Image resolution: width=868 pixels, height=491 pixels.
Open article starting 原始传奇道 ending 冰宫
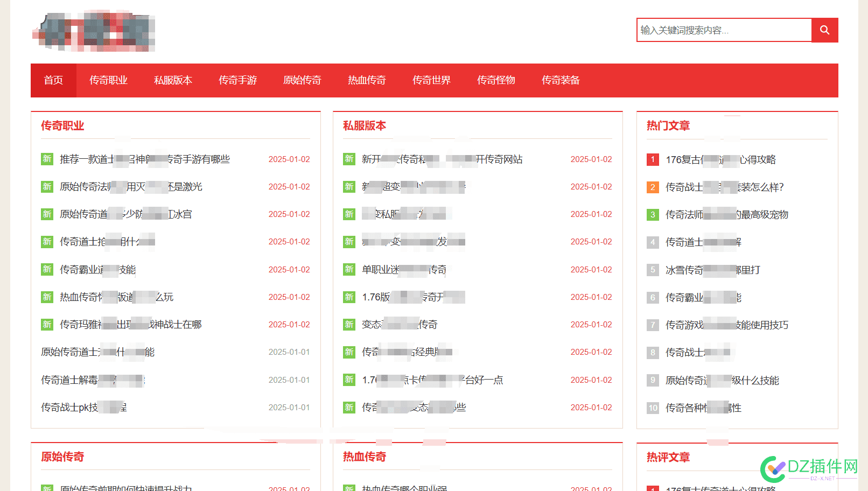pos(125,214)
